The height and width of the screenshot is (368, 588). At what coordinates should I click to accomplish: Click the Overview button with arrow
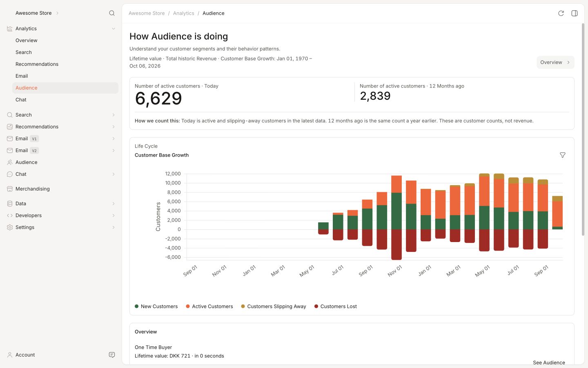click(x=555, y=62)
